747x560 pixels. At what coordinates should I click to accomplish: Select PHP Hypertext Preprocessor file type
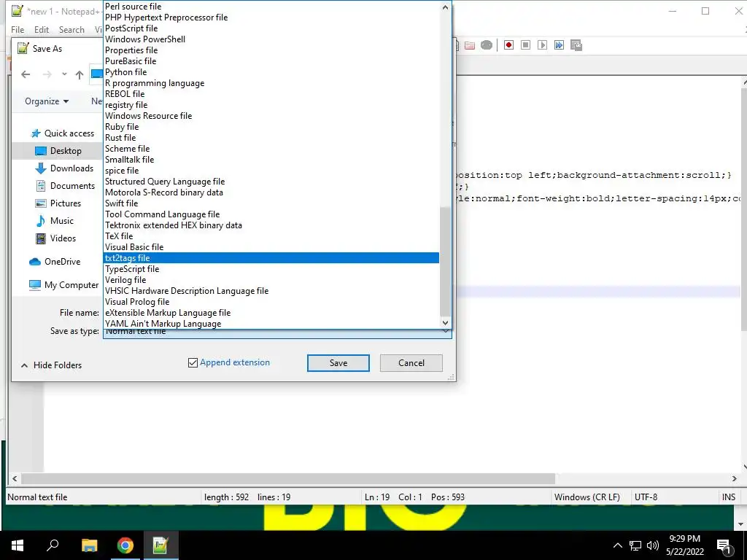click(271, 17)
